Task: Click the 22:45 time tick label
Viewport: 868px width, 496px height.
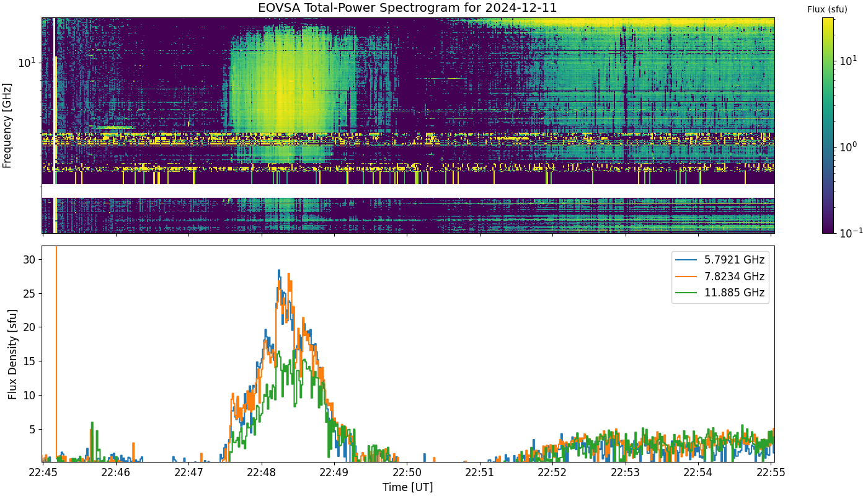Action: (42, 472)
